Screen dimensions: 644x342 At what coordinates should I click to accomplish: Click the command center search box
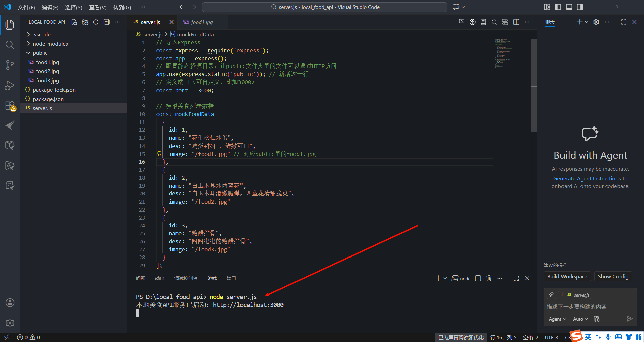tap(325, 7)
